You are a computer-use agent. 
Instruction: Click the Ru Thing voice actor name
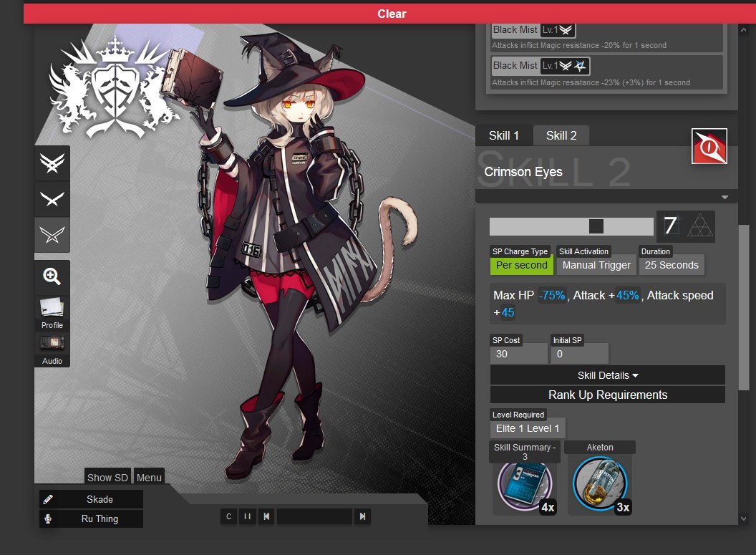pyautogui.click(x=100, y=519)
